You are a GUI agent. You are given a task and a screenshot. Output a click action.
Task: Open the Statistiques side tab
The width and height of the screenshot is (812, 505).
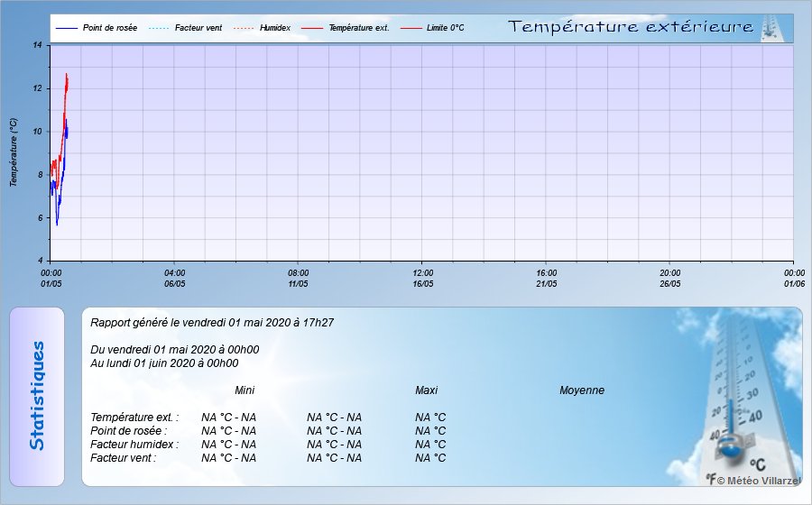[x=37, y=397]
